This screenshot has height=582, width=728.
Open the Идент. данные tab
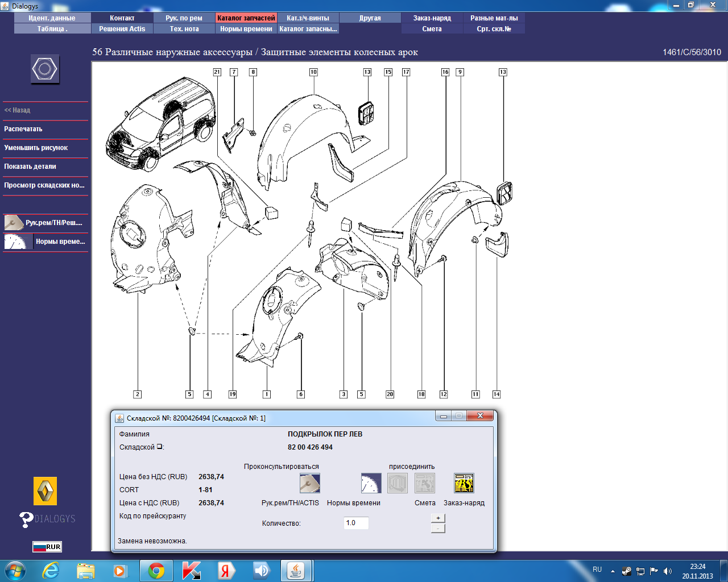(x=52, y=18)
